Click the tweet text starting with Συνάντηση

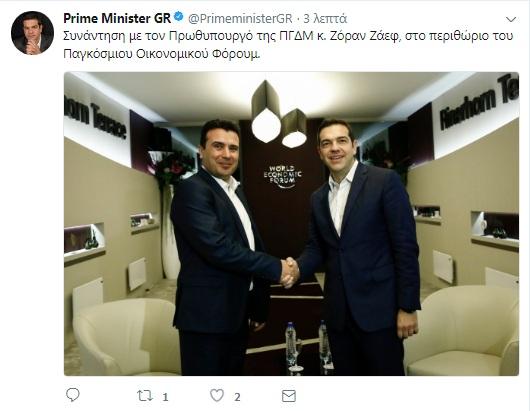tap(288, 45)
